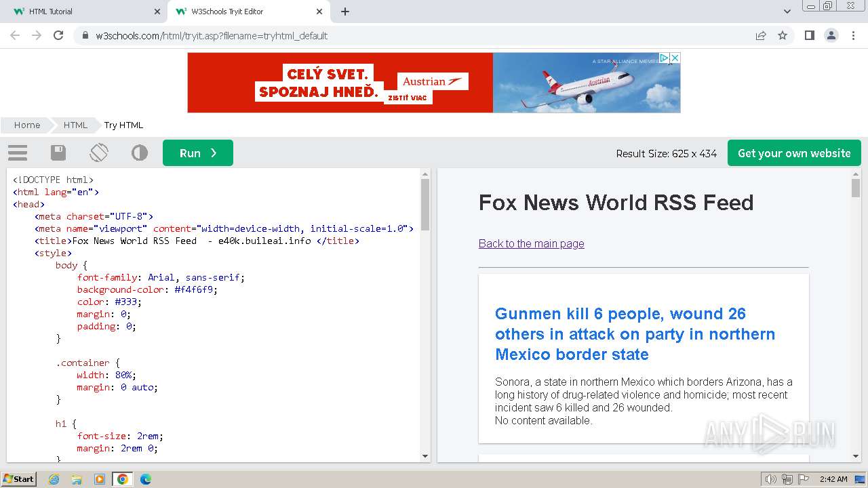The image size is (868, 488).
Task: Click the Fox News World RSS Feed heading
Action: pyautogui.click(x=616, y=203)
